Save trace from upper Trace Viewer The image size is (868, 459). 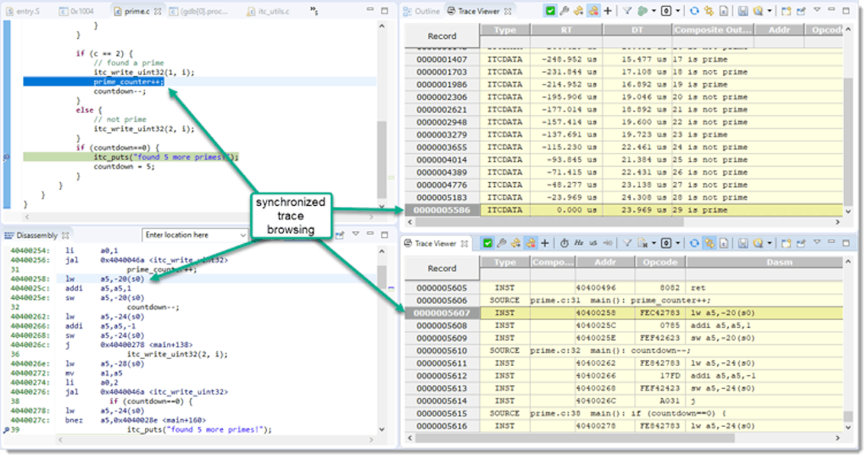pyautogui.click(x=743, y=10)
